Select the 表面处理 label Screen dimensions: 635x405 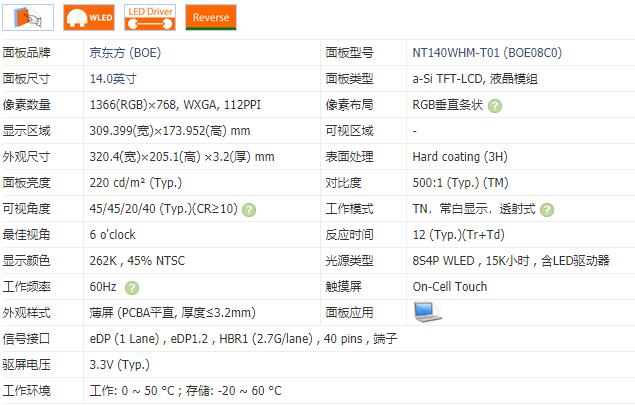pyautogui.click(x=349, y=157)
